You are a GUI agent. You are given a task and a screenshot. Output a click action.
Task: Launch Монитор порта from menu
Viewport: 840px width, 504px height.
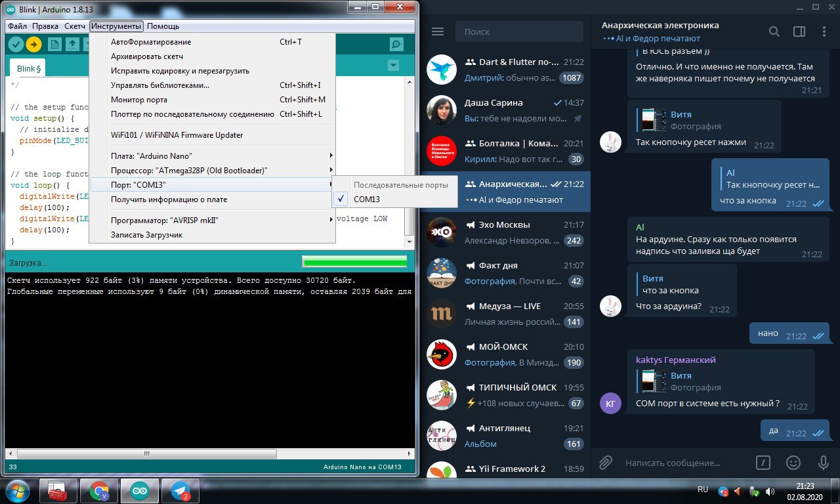(212, 100)
